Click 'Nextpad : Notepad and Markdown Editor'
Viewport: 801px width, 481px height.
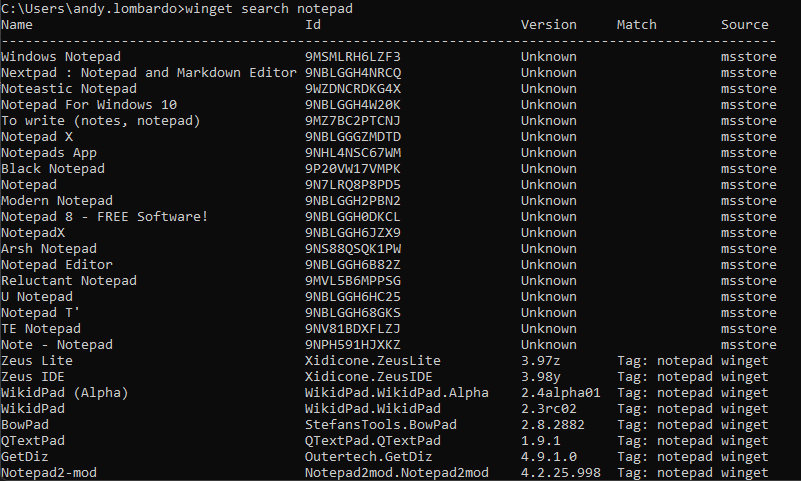tap(149, 73)
